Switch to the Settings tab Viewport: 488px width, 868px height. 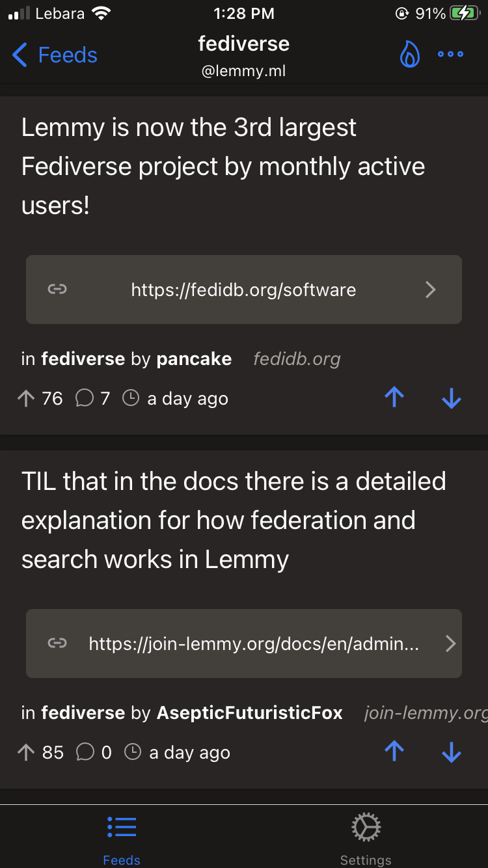coord(366,839)
